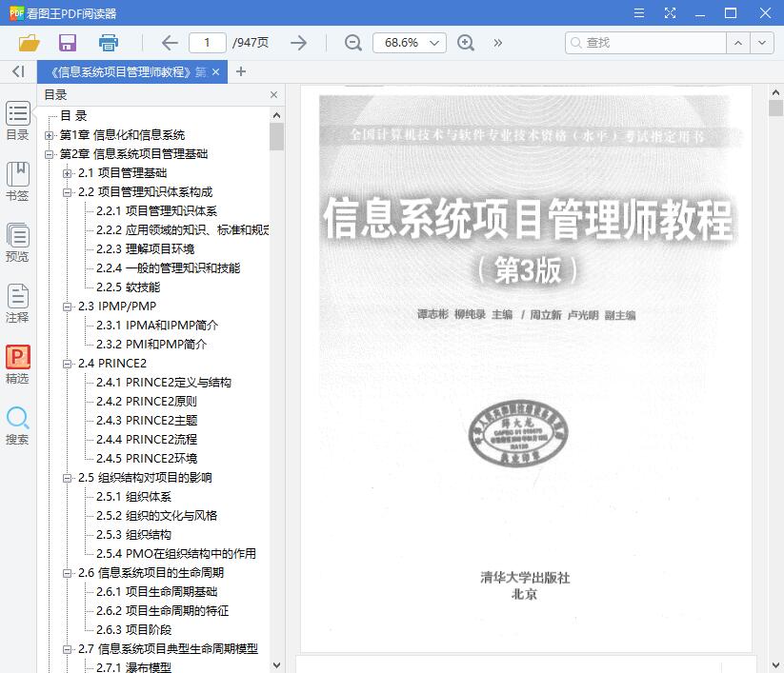Viewport: 784px width, 673px height.
Task: Jump to 2.6.2 项目生命周期的特征
Action: point(162,610)
